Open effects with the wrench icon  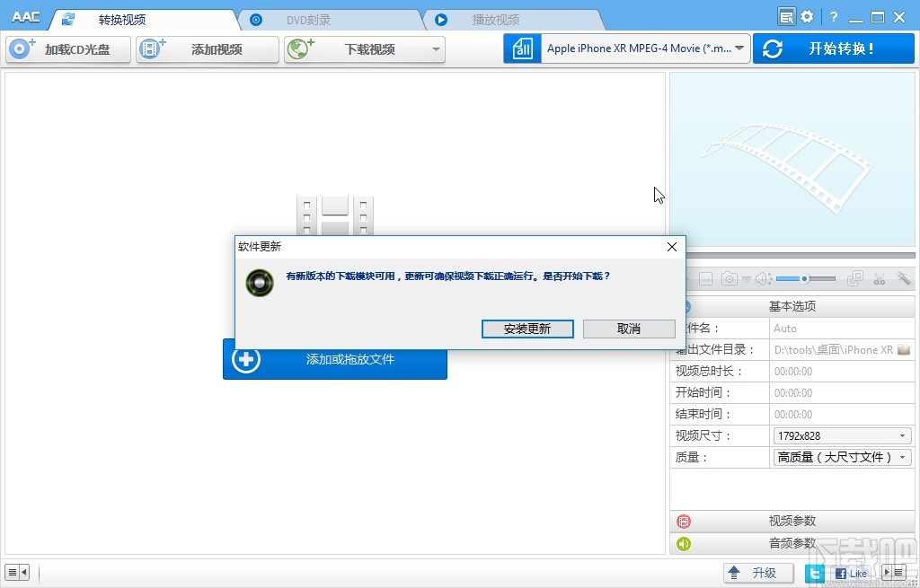coord(904,278)
